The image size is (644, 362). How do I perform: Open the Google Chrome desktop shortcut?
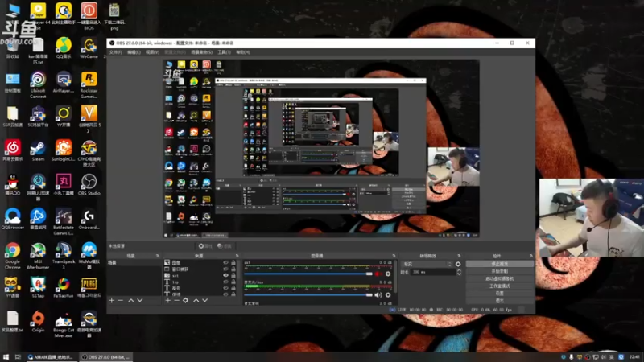tap(12, 255)
